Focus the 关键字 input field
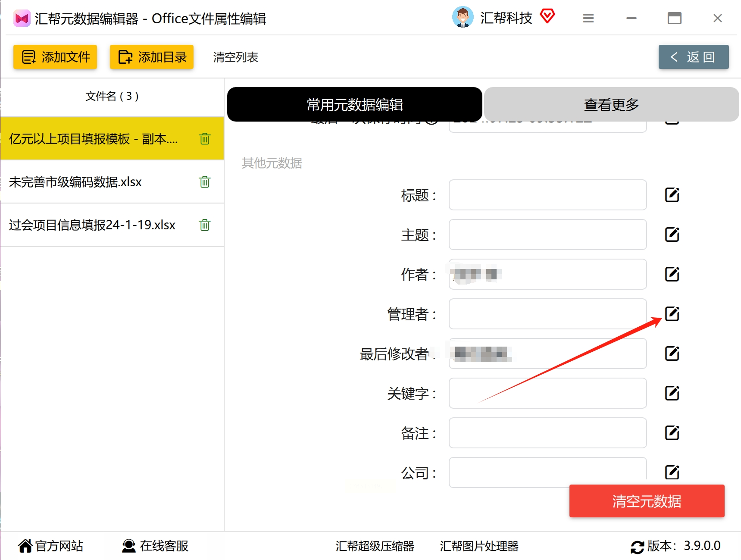This screenshot has height=560, width=741. [x=547, y=393]
